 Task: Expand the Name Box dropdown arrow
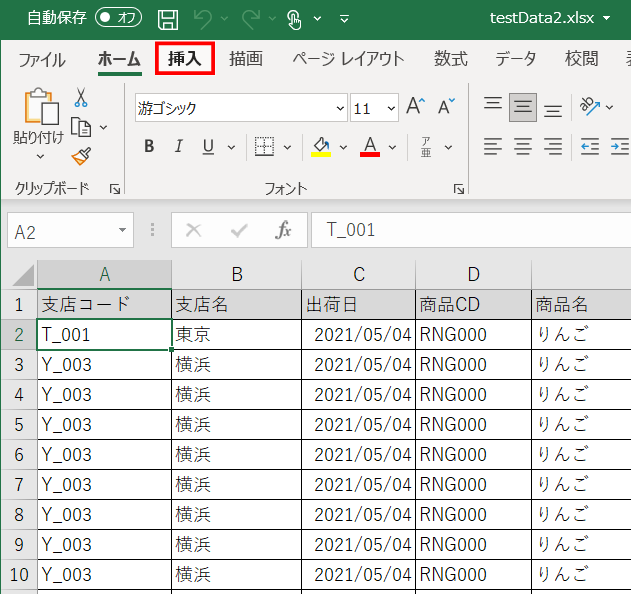(122, 231)
